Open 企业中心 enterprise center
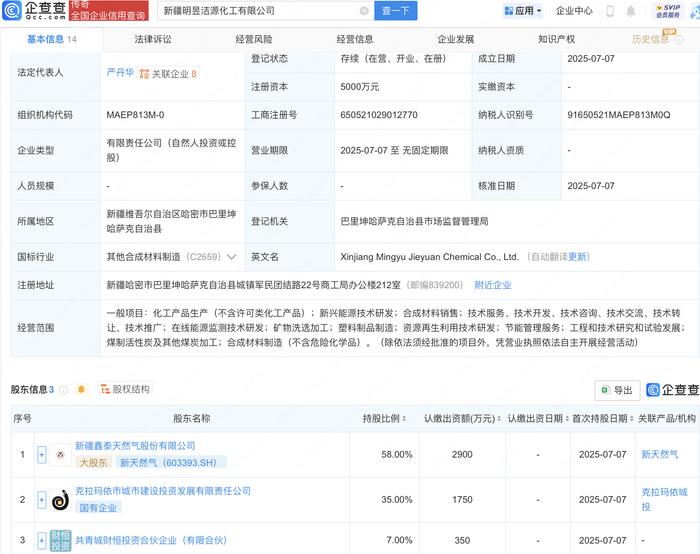The height and width of the screenshot is (554, 700). point(574,11)
